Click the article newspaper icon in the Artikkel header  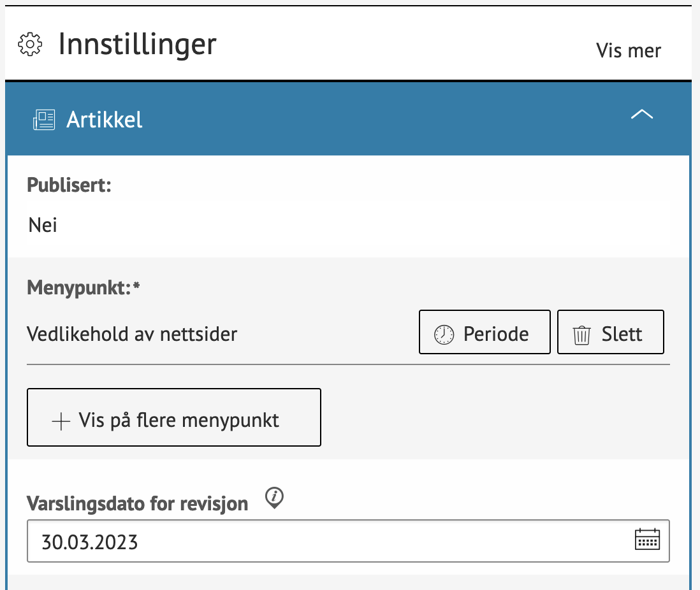(x=43, y=119)
